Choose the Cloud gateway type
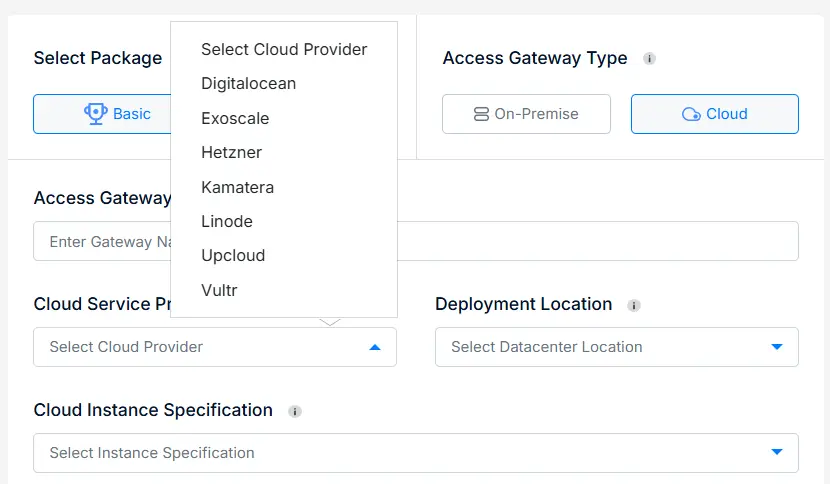The height and width of the screenshot is (484, 830). pyautogui.click(x=715, y=114)
